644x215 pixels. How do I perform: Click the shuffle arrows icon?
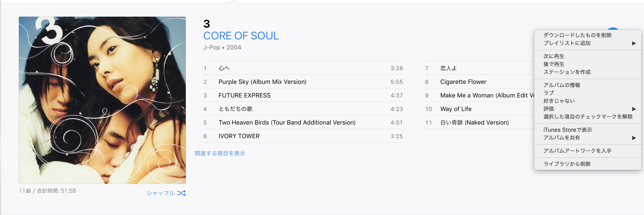(181, 193)
